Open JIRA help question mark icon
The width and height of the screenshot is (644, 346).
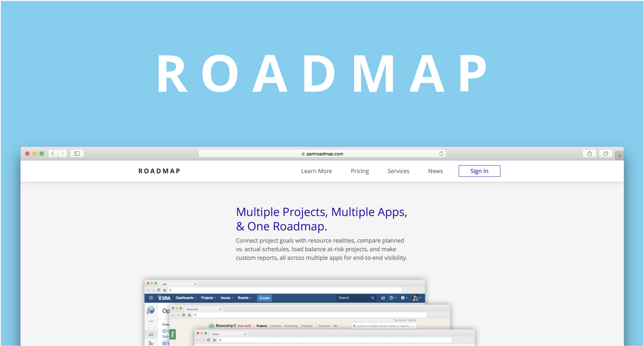pyautogui.click(x=391, y=298)
